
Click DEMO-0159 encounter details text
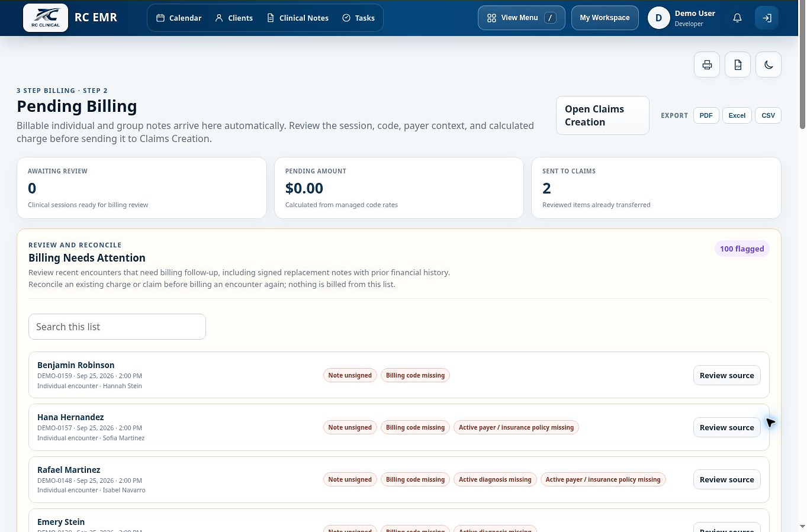(89, 376)
